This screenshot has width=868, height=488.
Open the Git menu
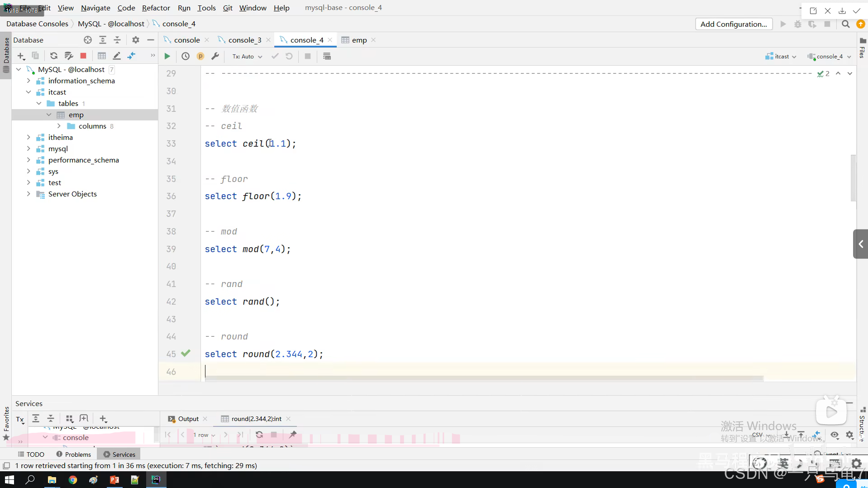[228, 8]
